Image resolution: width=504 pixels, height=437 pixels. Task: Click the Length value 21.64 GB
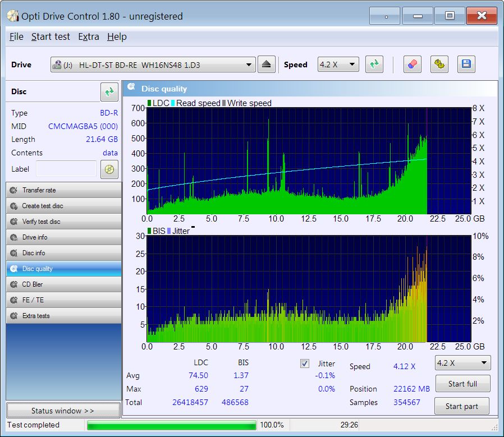pos(102,139)
